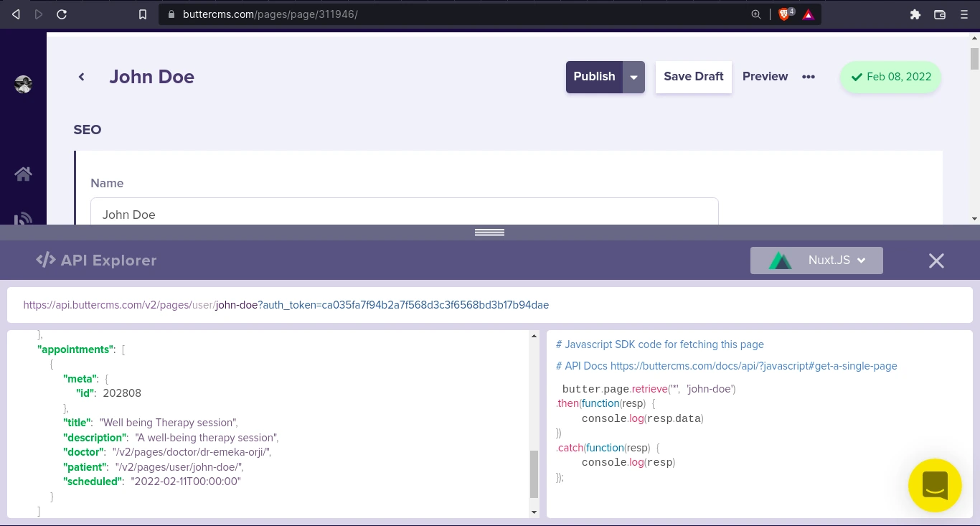
Task: Click the Brave Rewards triangle icon
Action: (x=809, y=14)
